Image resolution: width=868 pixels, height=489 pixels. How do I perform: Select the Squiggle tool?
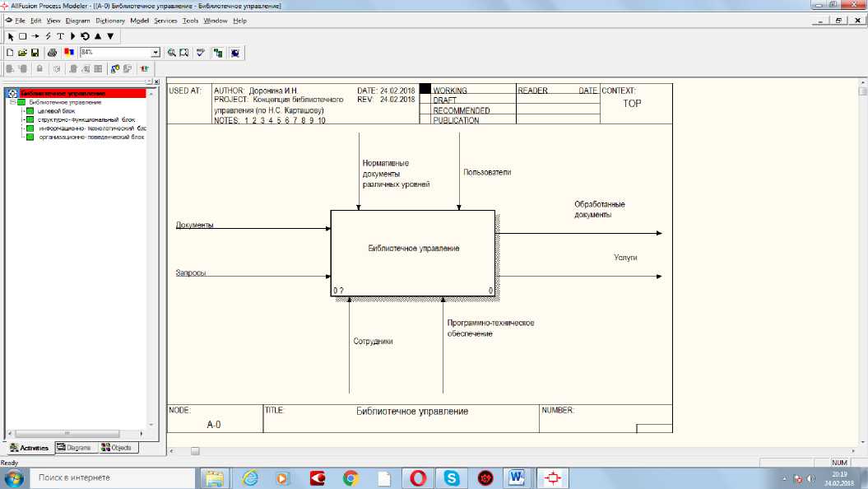49,36
